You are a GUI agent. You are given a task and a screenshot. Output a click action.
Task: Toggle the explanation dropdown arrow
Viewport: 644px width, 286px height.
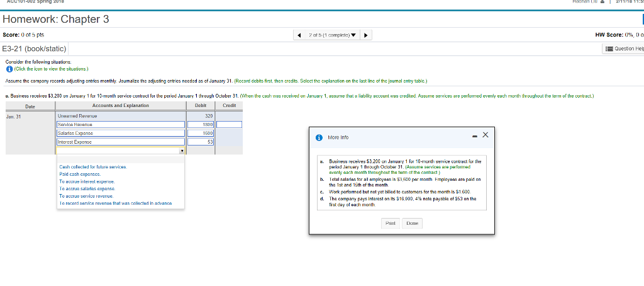click(x=182, y=151)
